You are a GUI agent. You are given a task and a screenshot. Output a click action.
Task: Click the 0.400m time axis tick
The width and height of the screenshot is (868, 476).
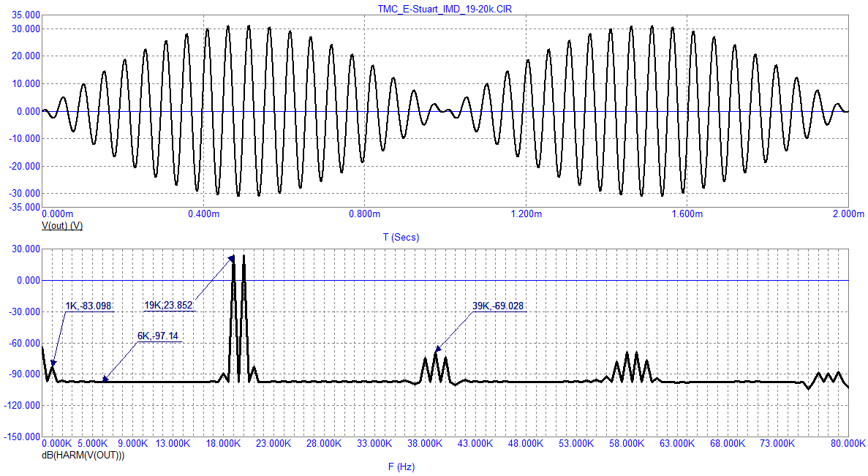click(203, 214)
